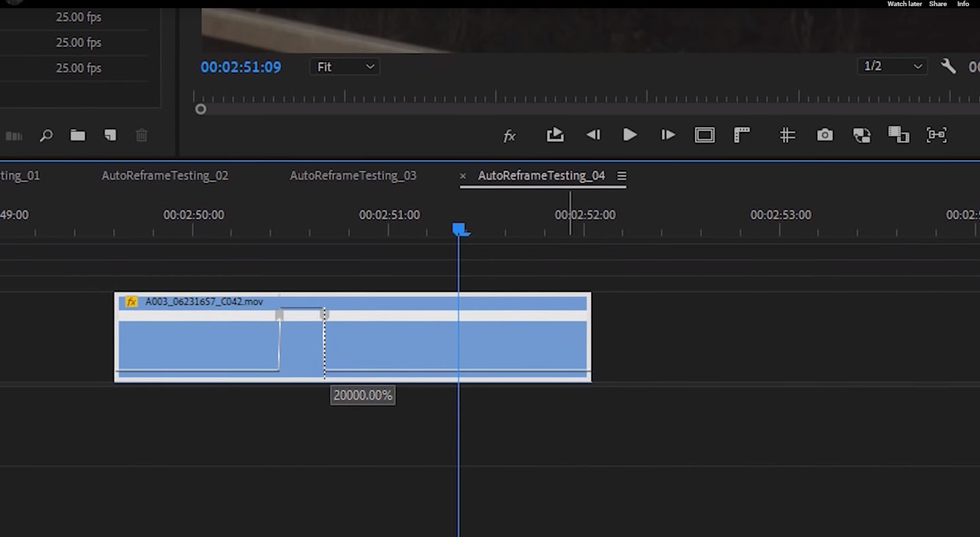
Task: Step forward one frame
Action: (668, 135)
